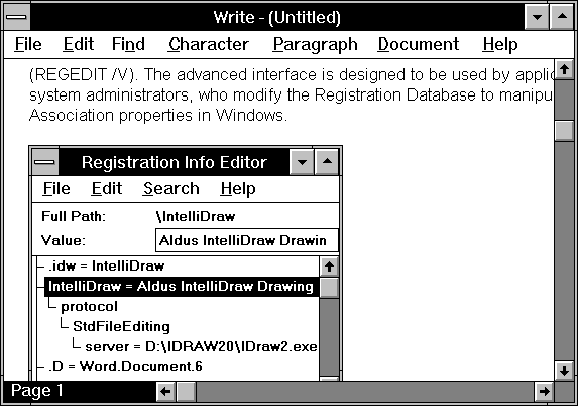
Task: Click the 'Association properties in Windows.' text line
Action: pyautogui.click(x=158, y=115)
